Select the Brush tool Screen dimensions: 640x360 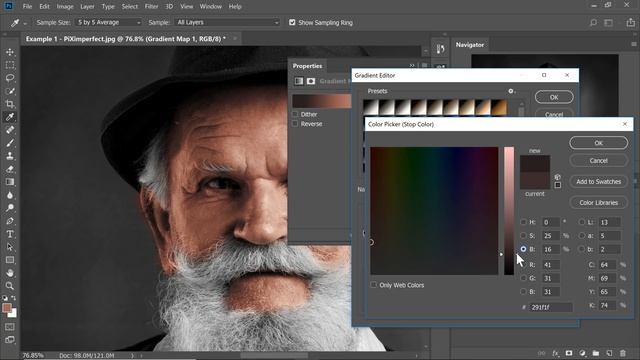click(x=10, y=143)
